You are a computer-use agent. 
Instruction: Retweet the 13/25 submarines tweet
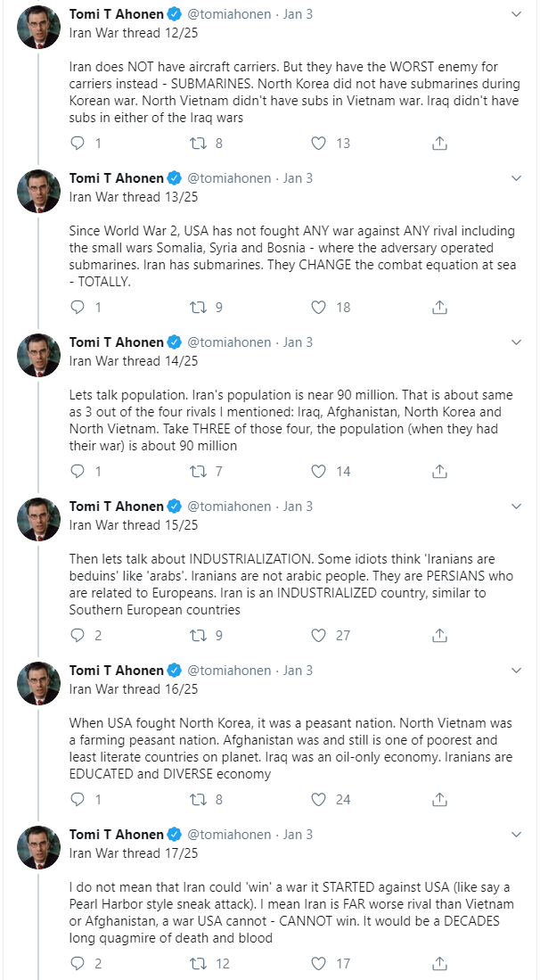coord(197,307)
